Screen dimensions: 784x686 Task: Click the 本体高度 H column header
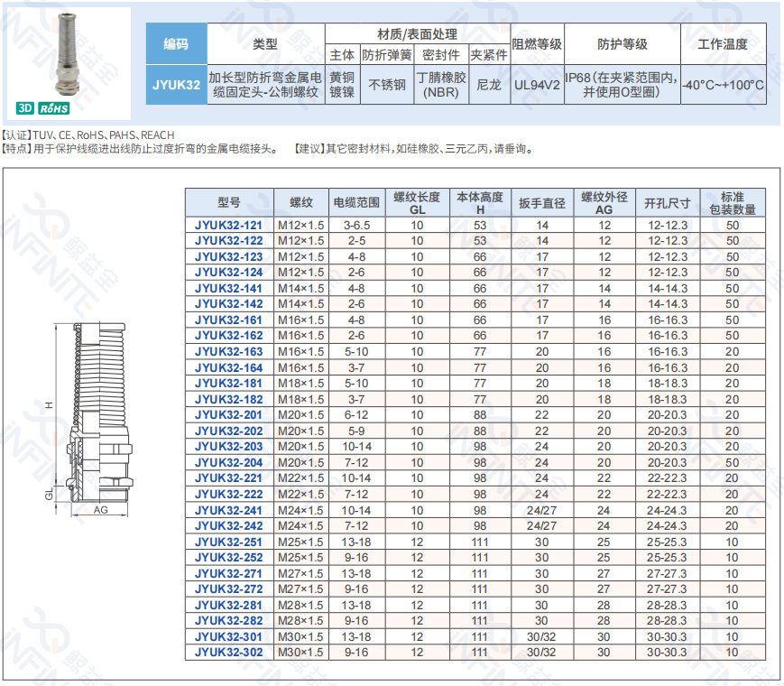point(480,203)
